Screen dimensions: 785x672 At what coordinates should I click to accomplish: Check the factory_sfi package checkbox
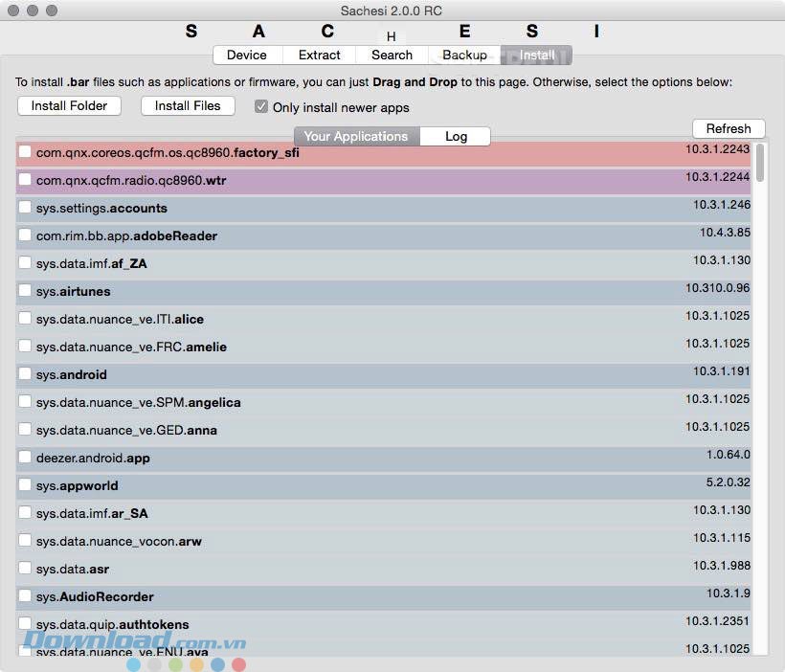click(25, 152)
